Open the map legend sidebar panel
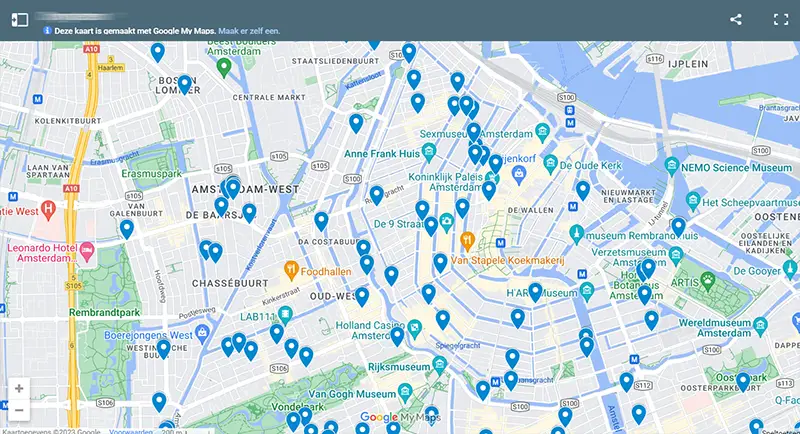Viewport: 800px width, 434px height. click(20, 20)
